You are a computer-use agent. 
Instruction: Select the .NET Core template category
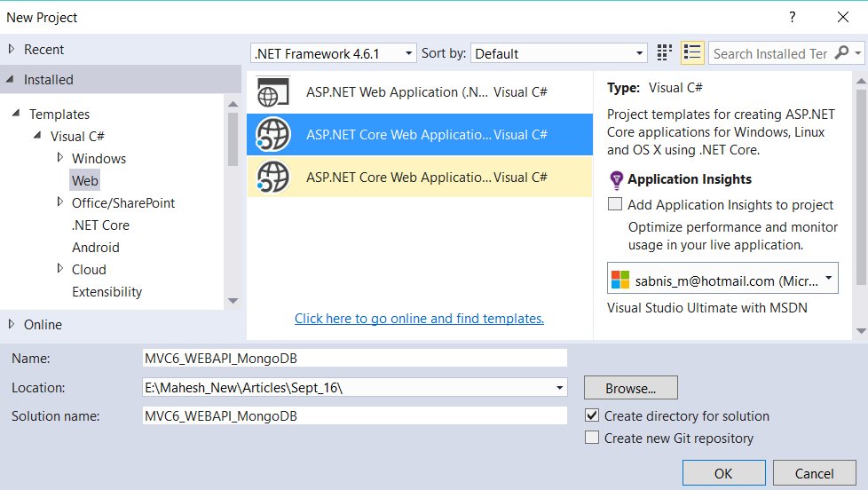(x=100, y=225)
